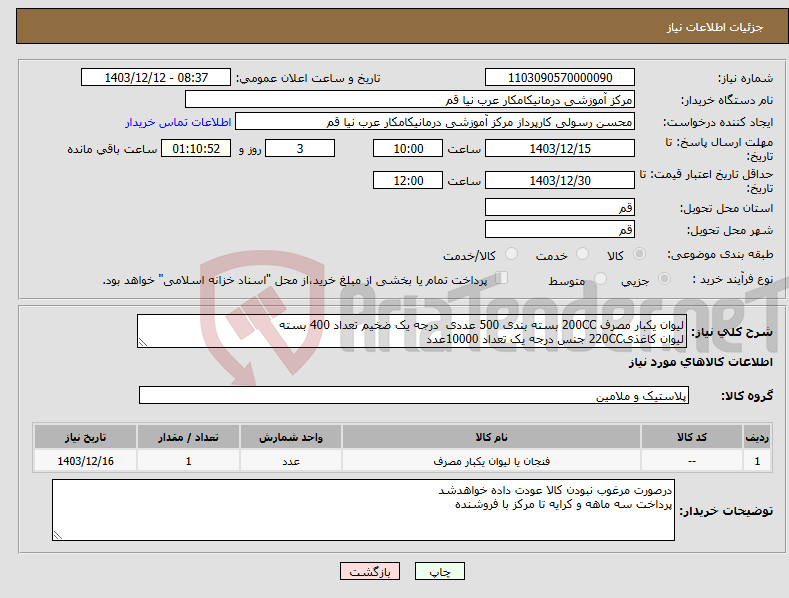The image size is (789, 598).
Task: Toggle the اسناد خزانه اسلامی payment checkbox
Action: click(x=501, y=278)
